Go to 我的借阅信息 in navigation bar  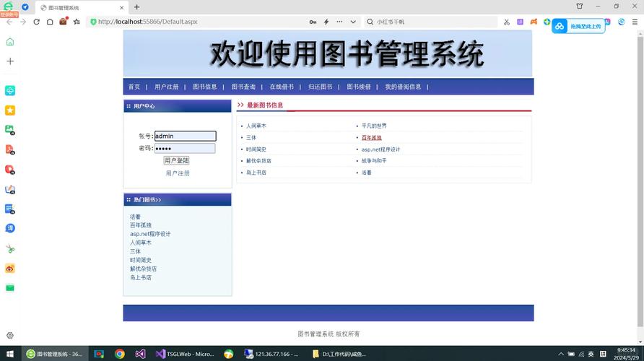click(x=403, y=87)
